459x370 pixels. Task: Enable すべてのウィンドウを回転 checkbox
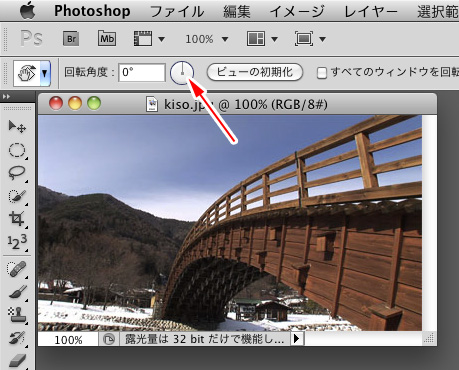point(321,73)
